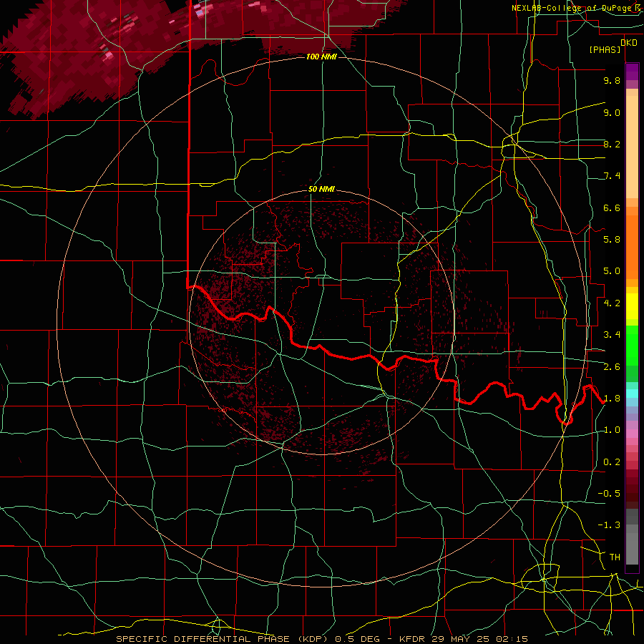Image resolution: width=644 pixels, height=644 pixels.
Task: Click the 100 NMI range ring label
Action: coord(321,57)
